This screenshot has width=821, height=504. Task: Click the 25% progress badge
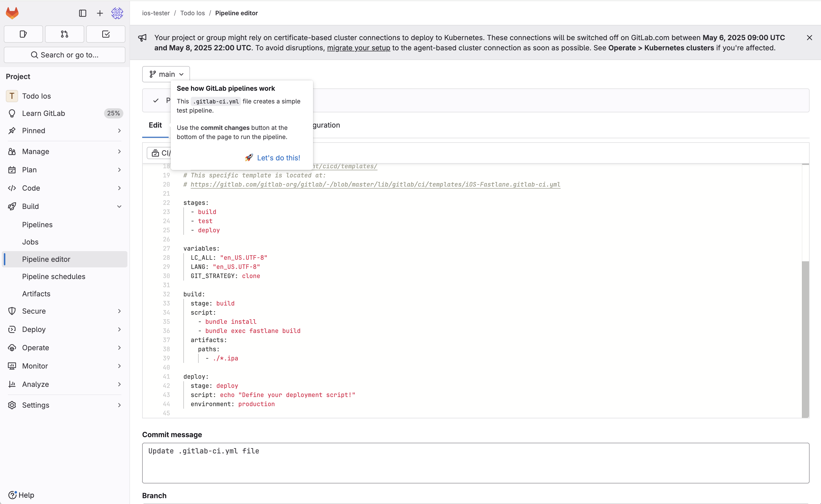click(x=113, y=113)
